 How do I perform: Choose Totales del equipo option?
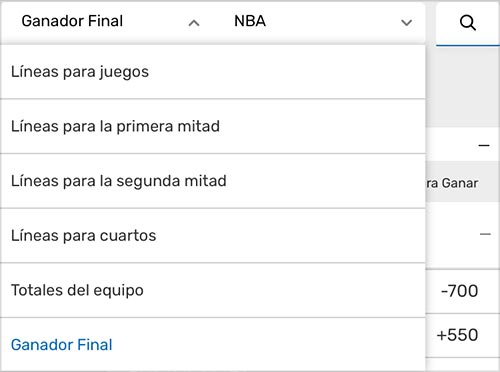click(213, 290)
